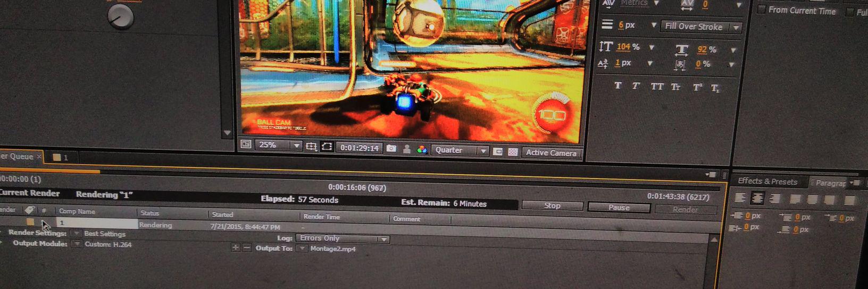
Task: Open the Paragraph panel tab
Action: pyautogui.click(x=830, y=183)
